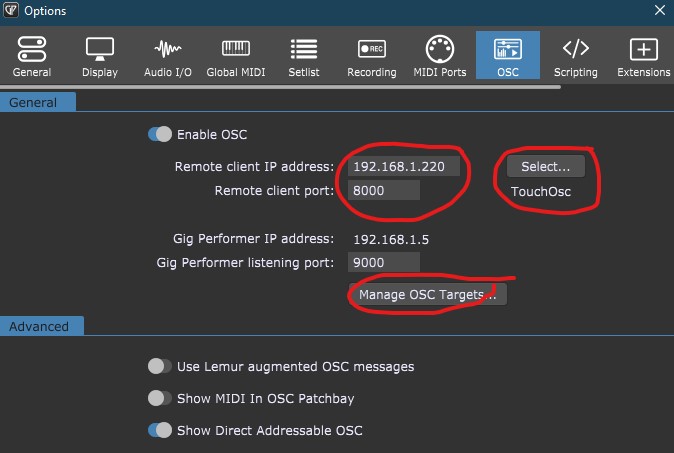Open Recording options REC icon

click(x=372, y=49)
